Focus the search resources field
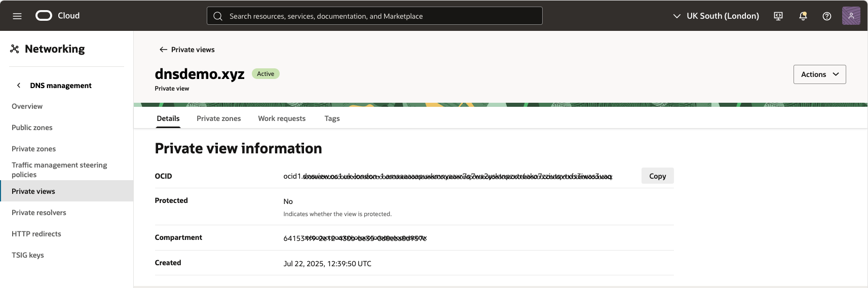The image size is (868, 288). point(375,16)
